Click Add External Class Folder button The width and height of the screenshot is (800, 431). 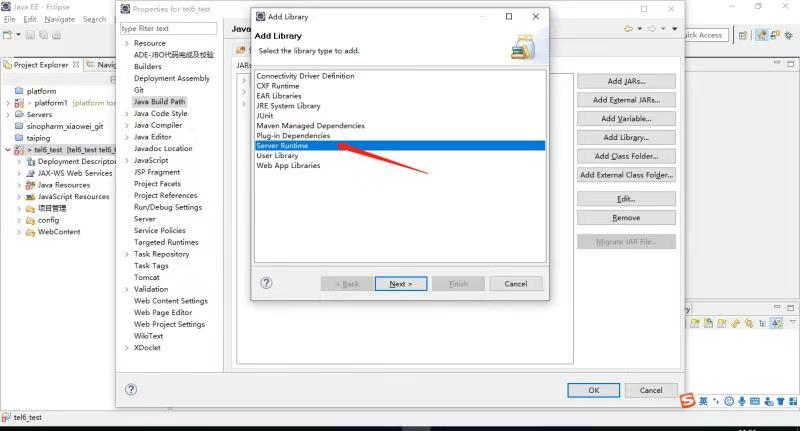click(x=626, y=175)
